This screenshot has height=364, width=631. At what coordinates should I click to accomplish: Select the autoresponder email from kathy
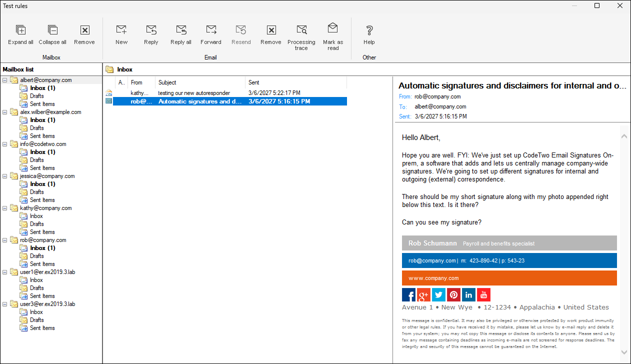[194, 93]
